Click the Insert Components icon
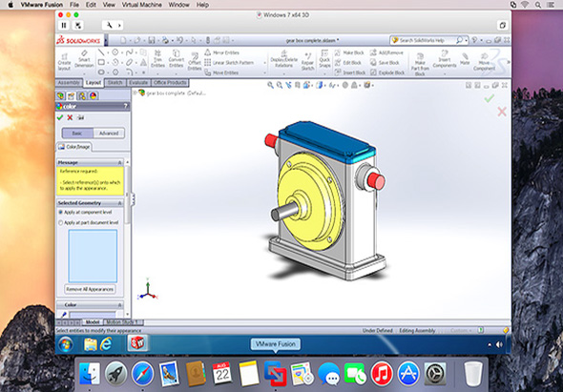The width and height of the screenshot is (563, 392). pos(445,59)
